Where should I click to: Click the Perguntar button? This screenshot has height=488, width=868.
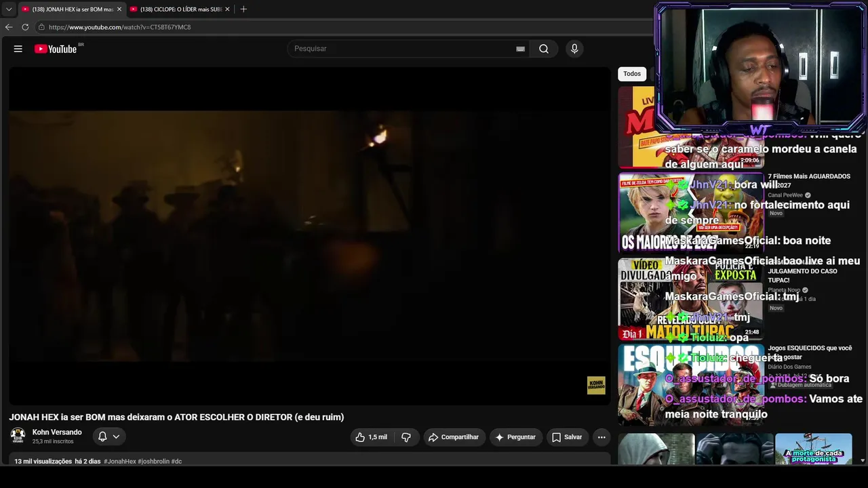pyautogui.click(x=515, y=437)
